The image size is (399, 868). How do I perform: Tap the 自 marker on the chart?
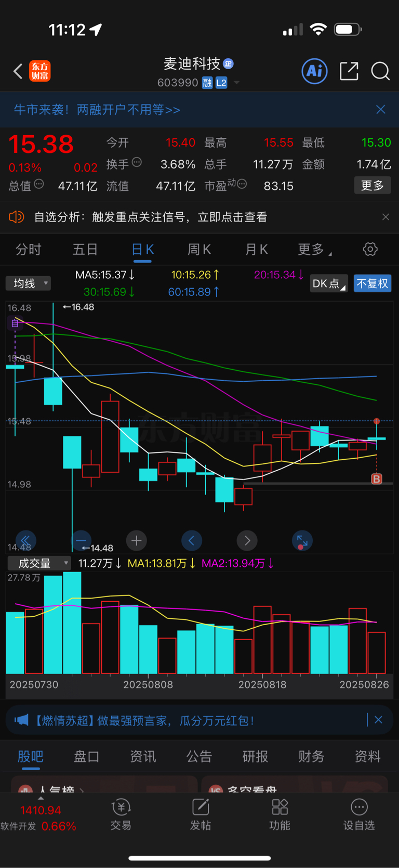(15, 323)
